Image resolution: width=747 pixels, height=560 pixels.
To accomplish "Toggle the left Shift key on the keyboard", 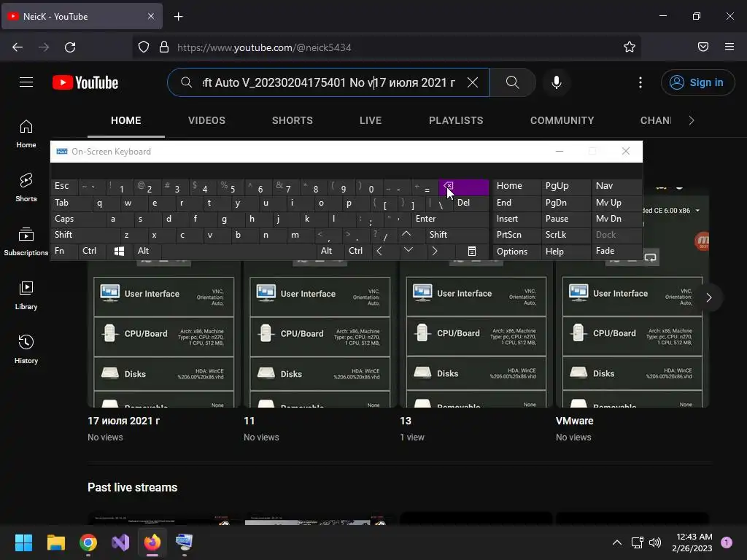I will (x=85, y=235).
